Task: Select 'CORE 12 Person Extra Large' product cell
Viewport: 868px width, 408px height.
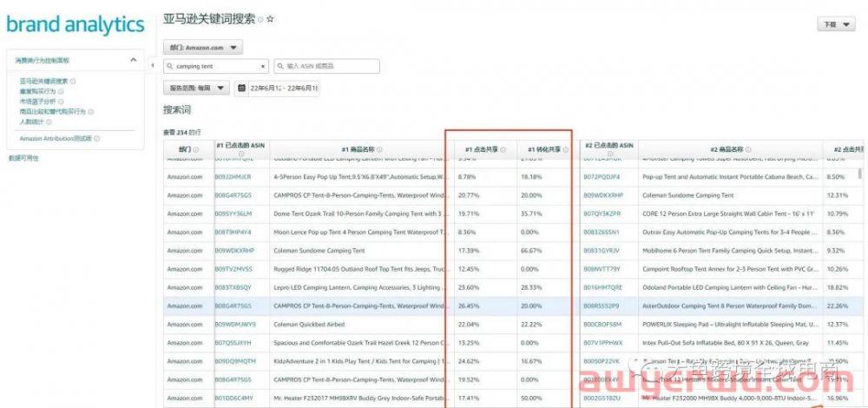Action: pyautogui.click(x=730, y=214)
